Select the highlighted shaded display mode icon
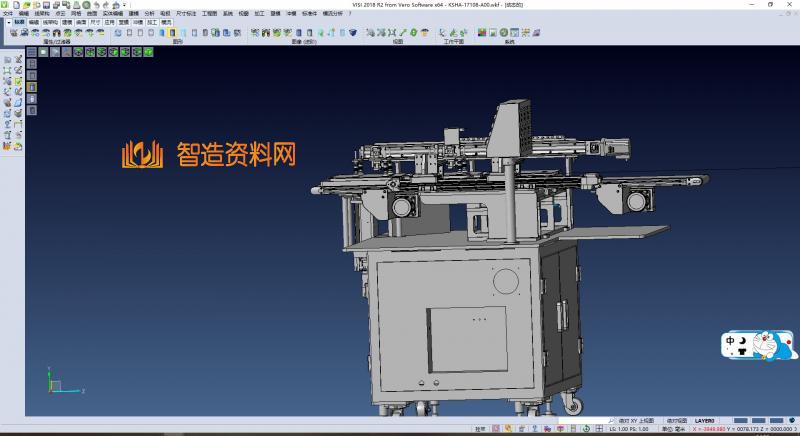Viewport: 800px width, 436px height. point(172,33)
